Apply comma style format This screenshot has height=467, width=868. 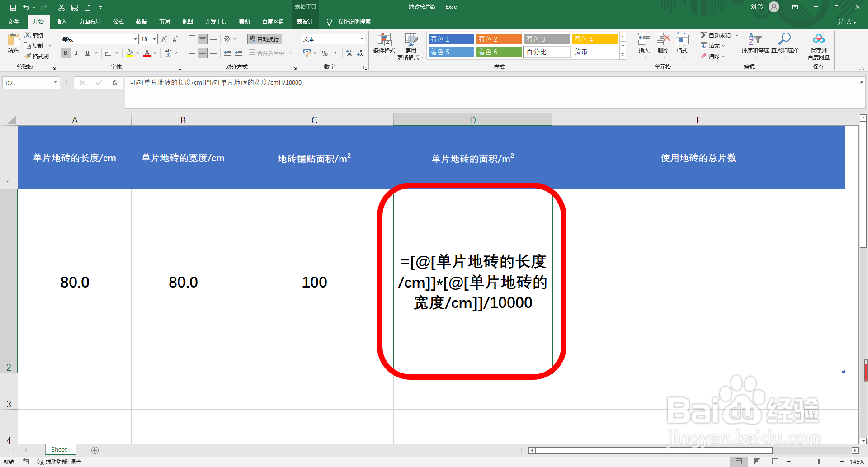click(x=335, y=53)
